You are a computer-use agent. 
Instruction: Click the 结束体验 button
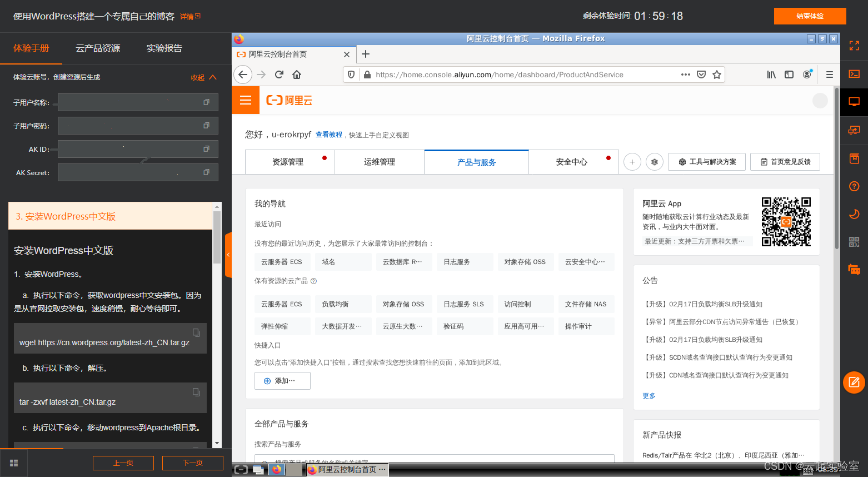[x=810, y=16]
